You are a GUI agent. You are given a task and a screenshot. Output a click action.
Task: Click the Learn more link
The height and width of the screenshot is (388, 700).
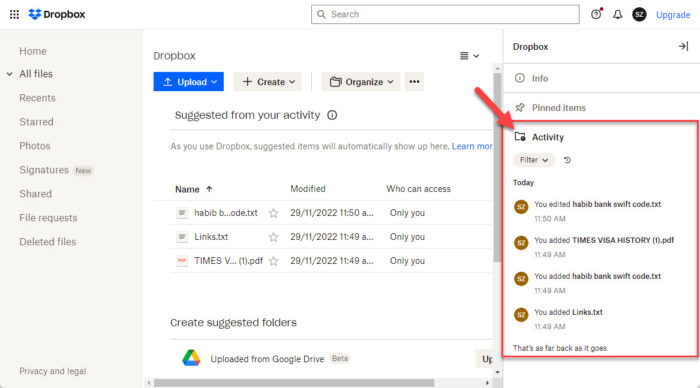click(472, 146)
